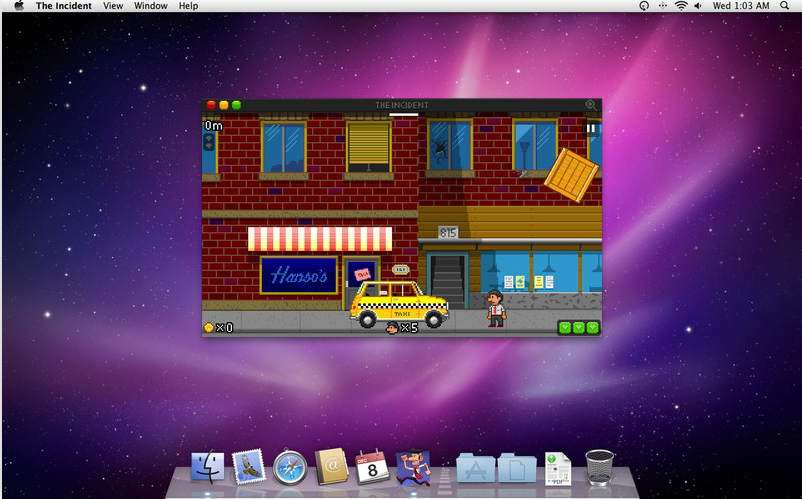
Task: Click the 815 building number plate
Action: coord(448,233)
